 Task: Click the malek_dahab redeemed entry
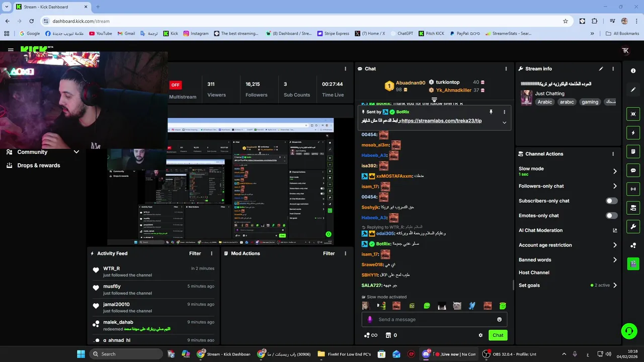tap(153, 325)
